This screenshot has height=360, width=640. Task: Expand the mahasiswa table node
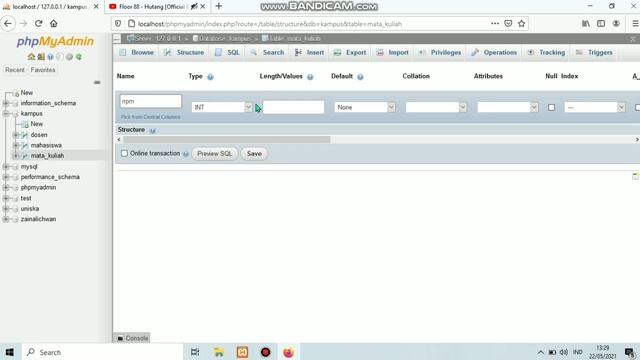(x=16, y=145)
